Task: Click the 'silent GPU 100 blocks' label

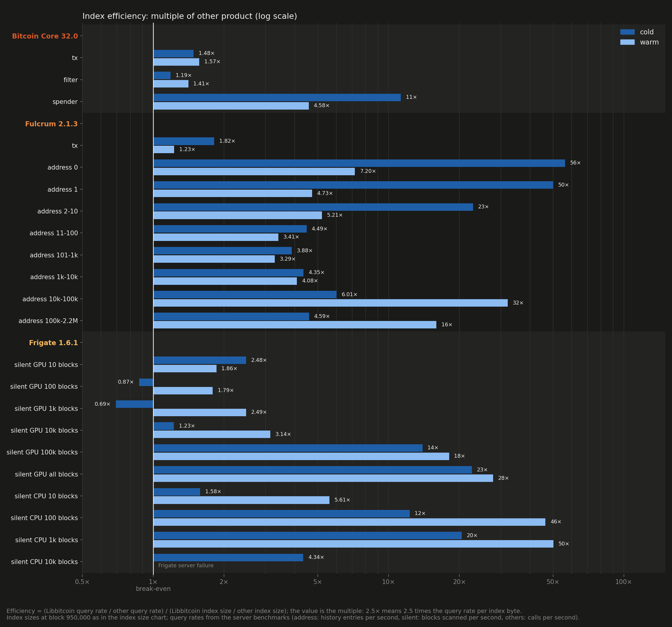Action: (44, 387)
